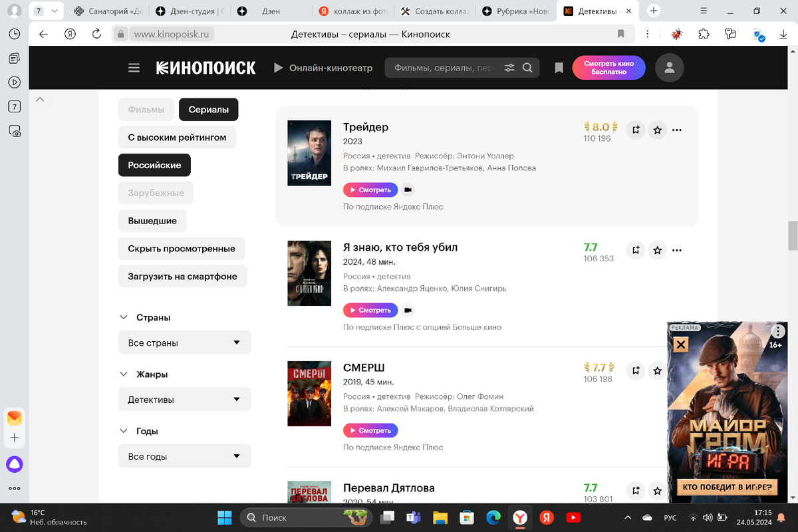Collapse the Страны section
Screen dimensions: 798x532
pyautogui.click(x=123, y=317)
